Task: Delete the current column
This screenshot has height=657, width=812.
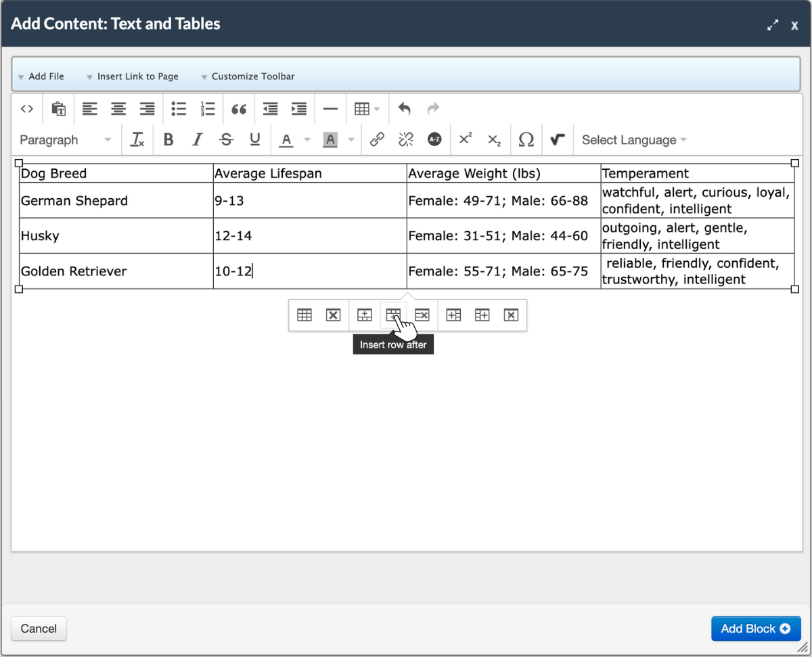Action: 511,315
